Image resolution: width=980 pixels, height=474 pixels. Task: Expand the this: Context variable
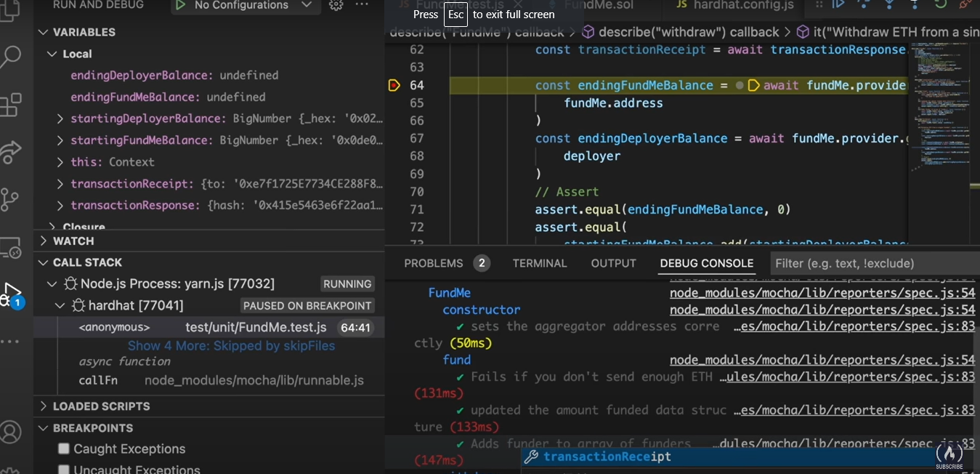[x=60, y=162]
